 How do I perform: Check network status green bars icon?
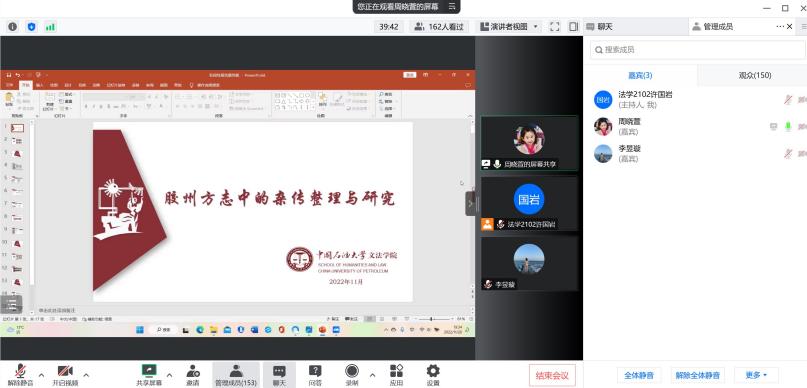click(x=50, y=27)
